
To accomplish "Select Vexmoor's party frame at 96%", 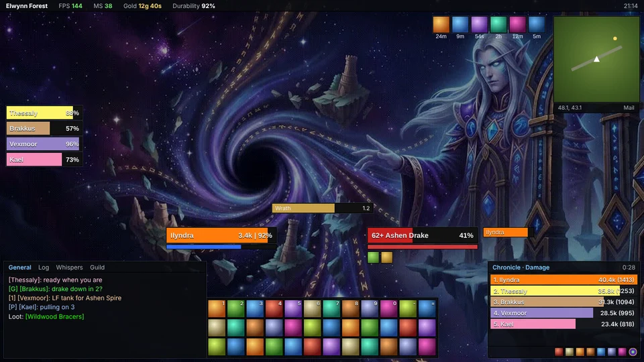I will click(x=44, y=144).
